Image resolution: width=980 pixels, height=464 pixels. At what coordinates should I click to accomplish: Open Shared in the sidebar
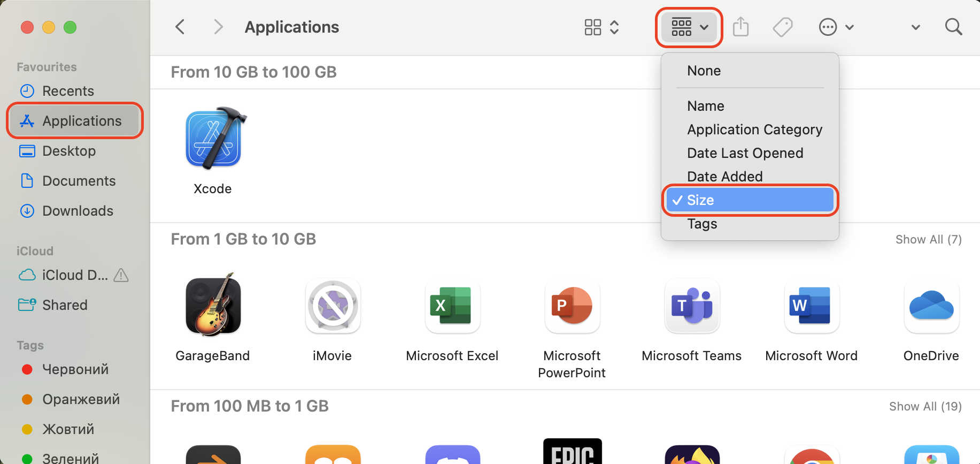point(75,305)
